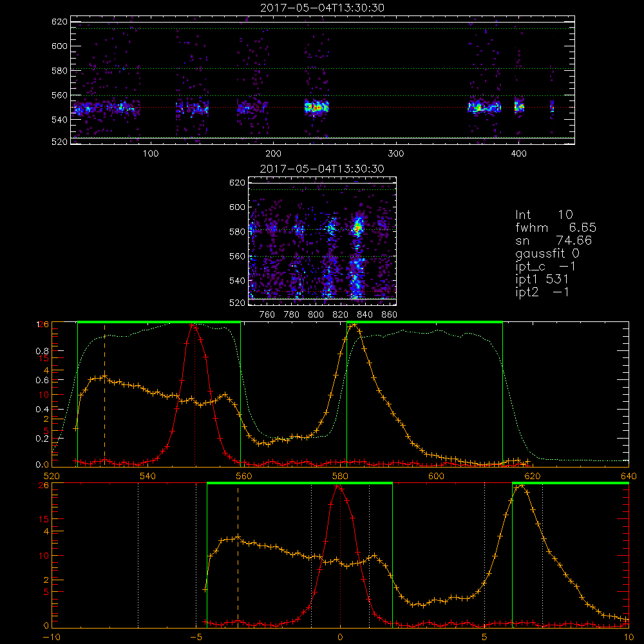Pick the 'ipt_c -1' parameter line
Image resolution: width=644 pixels, height=644 pixels.
click(x=546, y=267)
